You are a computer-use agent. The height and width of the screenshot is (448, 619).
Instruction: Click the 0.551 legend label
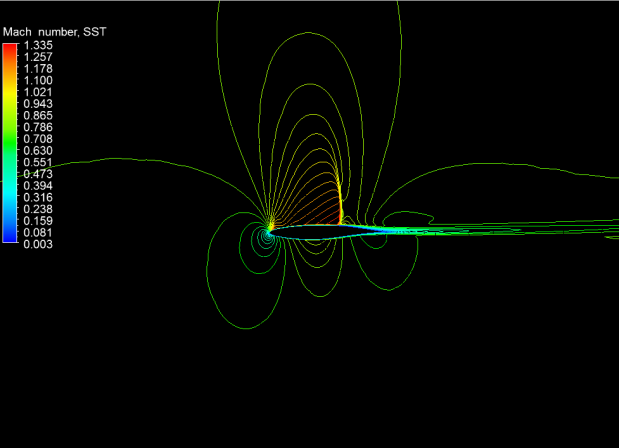[35, 162]
